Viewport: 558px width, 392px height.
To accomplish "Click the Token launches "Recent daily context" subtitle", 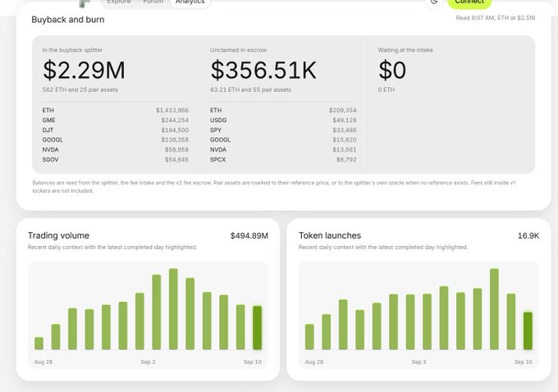I will (383, 247).
